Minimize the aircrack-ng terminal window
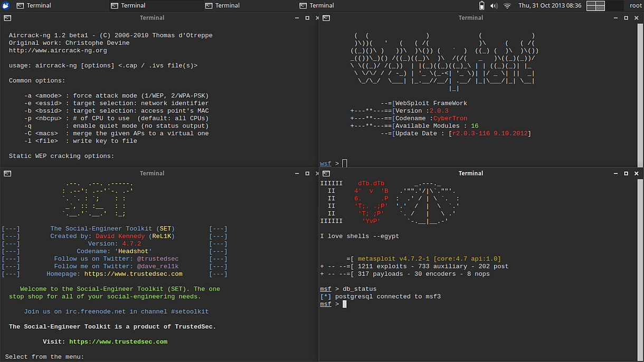The height and width of the screenshot is (362, 644). 297,18
